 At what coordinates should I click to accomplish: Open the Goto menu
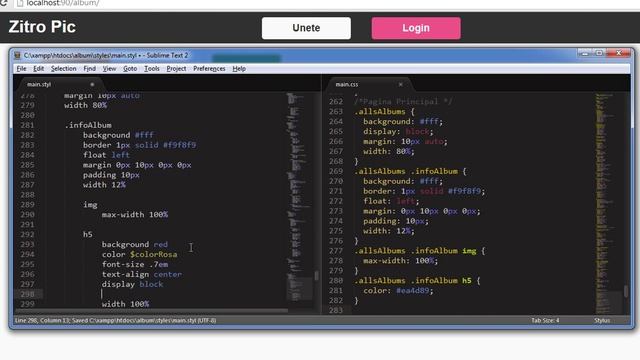tap(130, 69)
